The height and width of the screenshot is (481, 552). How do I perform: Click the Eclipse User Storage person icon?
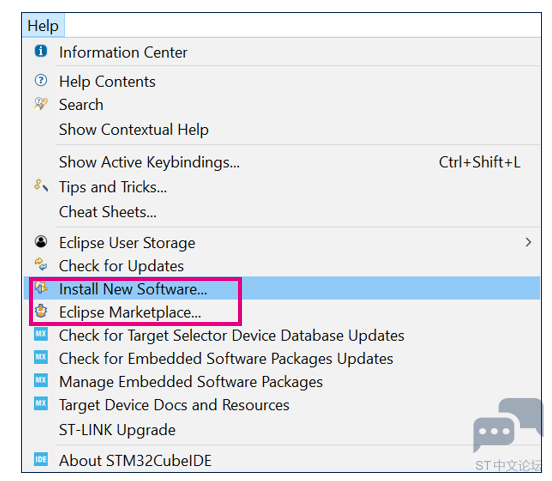[41, 242]
